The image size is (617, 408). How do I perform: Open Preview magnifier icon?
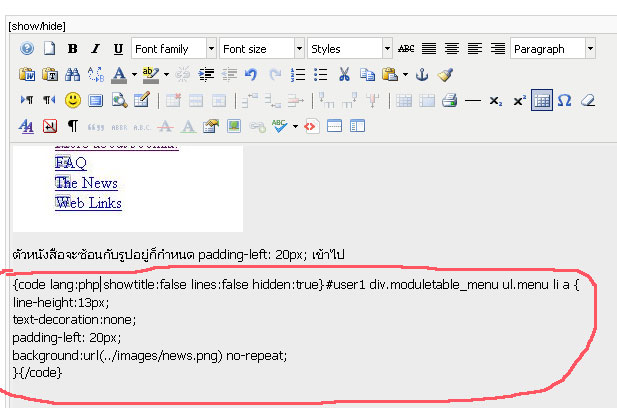click(119, 100)
